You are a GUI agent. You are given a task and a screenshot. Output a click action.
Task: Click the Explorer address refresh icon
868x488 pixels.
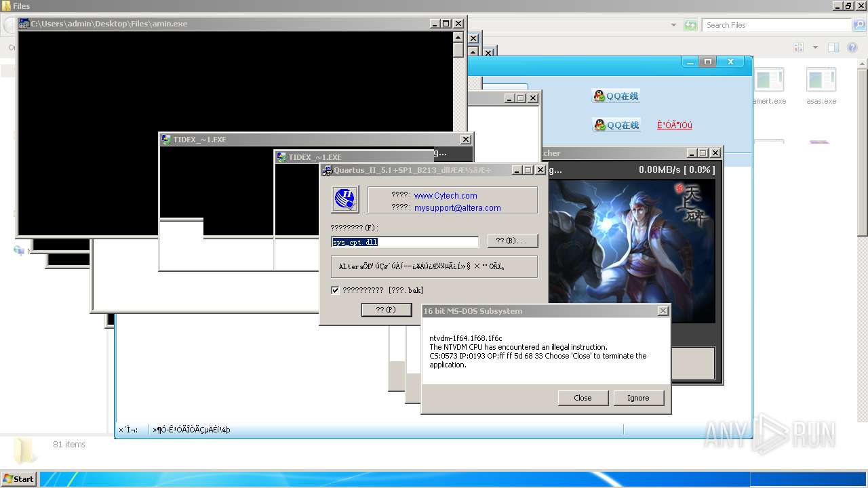click(x=690, y=25)
